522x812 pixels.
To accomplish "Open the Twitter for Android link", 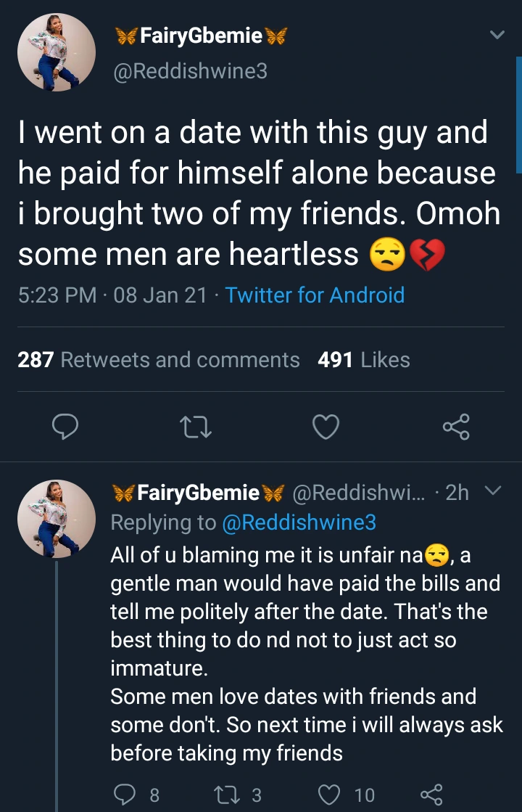I will click(315, 295).
